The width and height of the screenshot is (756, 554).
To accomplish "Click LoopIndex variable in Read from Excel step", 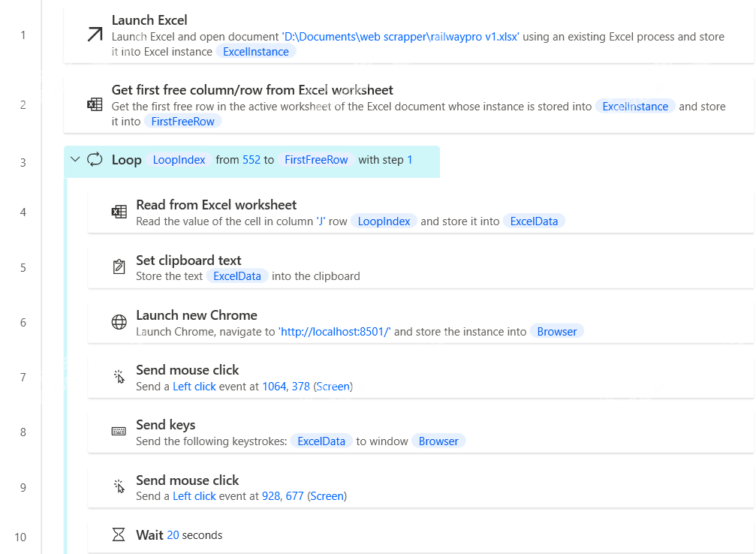I will pos(384,221).
